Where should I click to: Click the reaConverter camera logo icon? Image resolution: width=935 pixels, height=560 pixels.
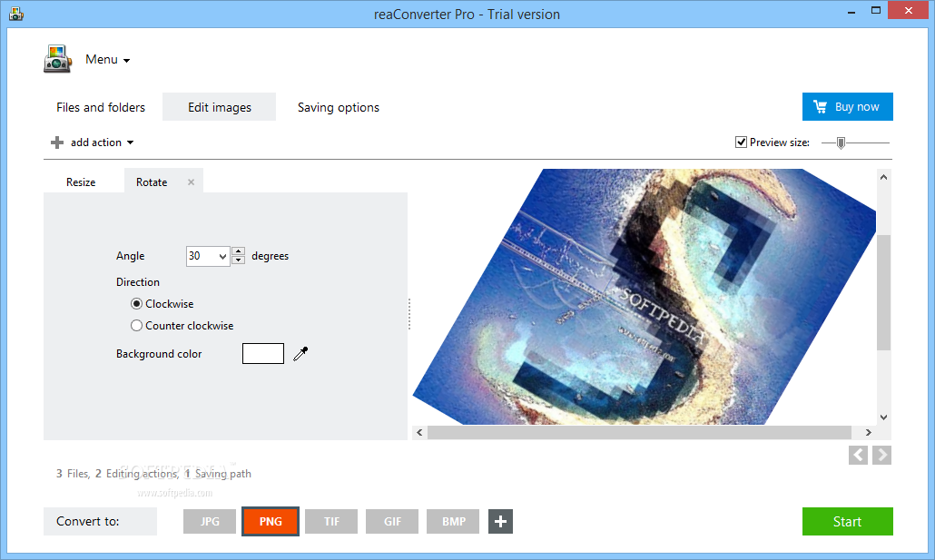point(57,59)
